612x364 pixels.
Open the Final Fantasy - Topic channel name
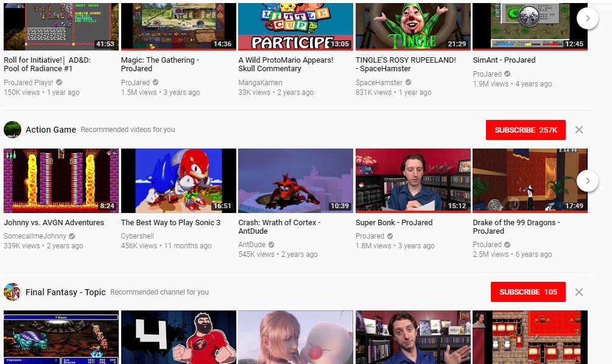coord(66,292)
